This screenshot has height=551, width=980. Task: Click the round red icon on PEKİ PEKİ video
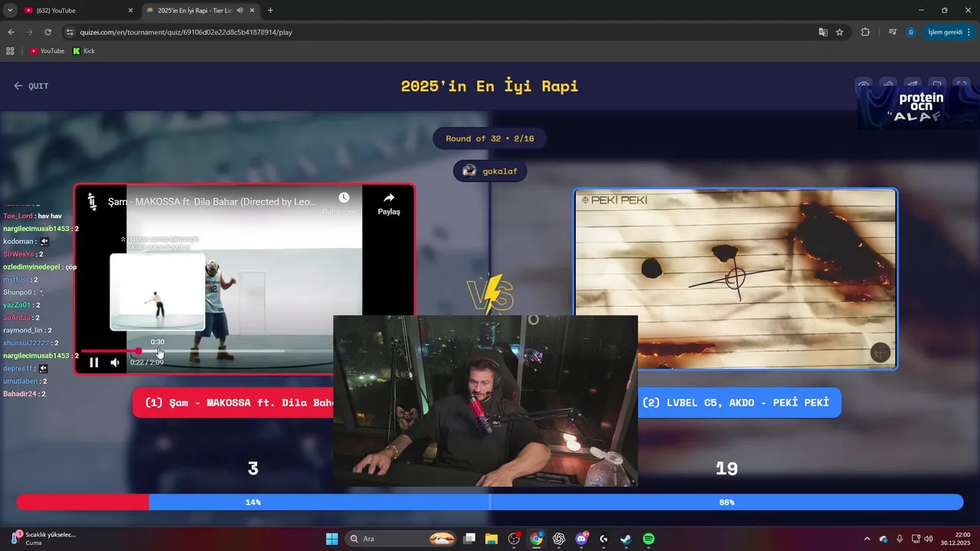880,353
